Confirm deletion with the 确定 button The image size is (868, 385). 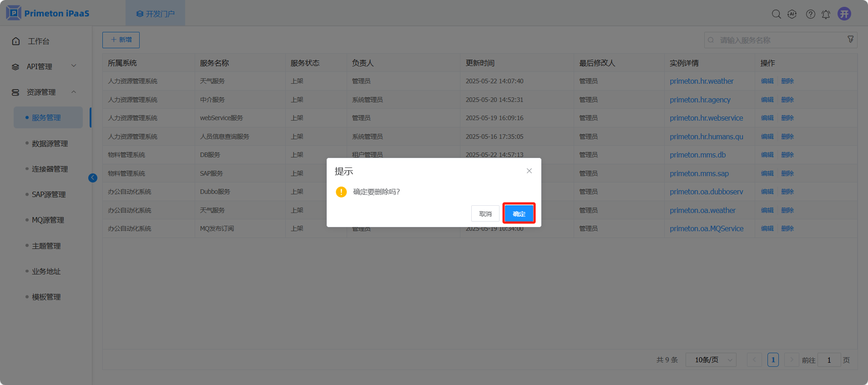coord(519,213)
